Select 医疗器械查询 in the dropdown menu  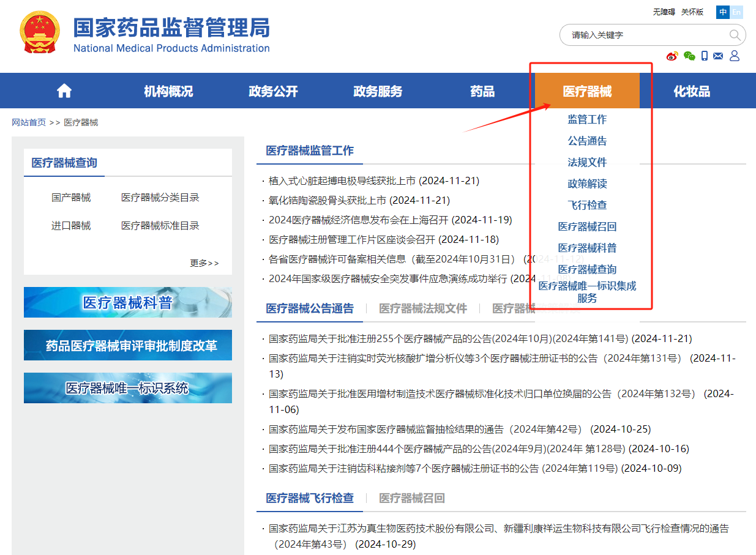click(x=587, y=269)
